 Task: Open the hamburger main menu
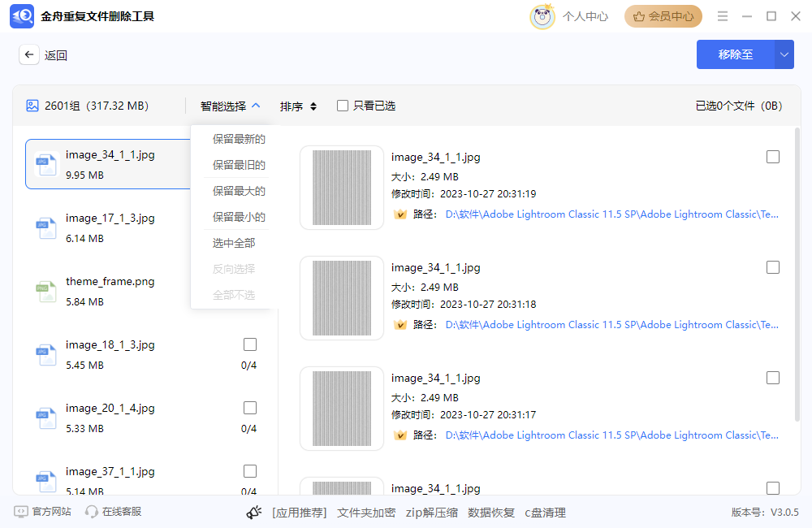(723, 16)
